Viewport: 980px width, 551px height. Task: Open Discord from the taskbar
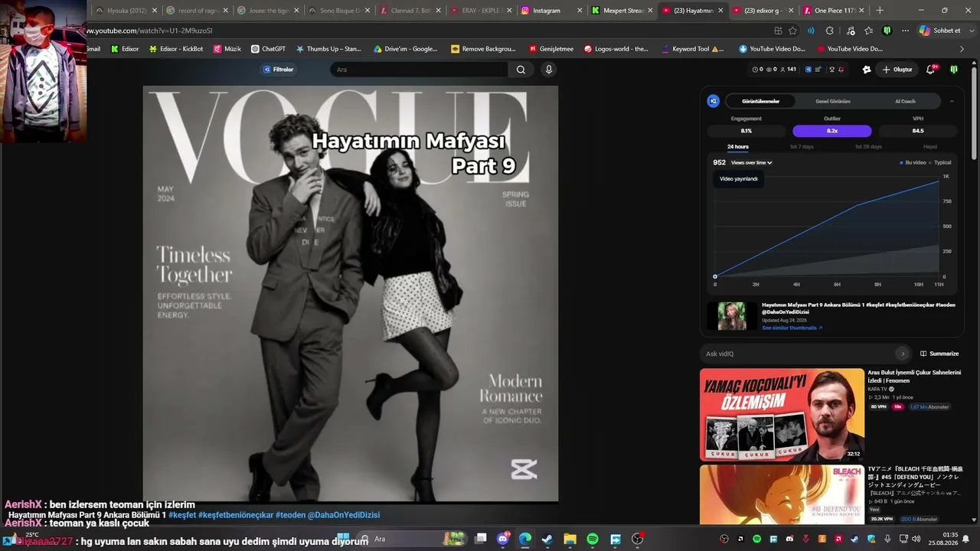click(502, 540)
